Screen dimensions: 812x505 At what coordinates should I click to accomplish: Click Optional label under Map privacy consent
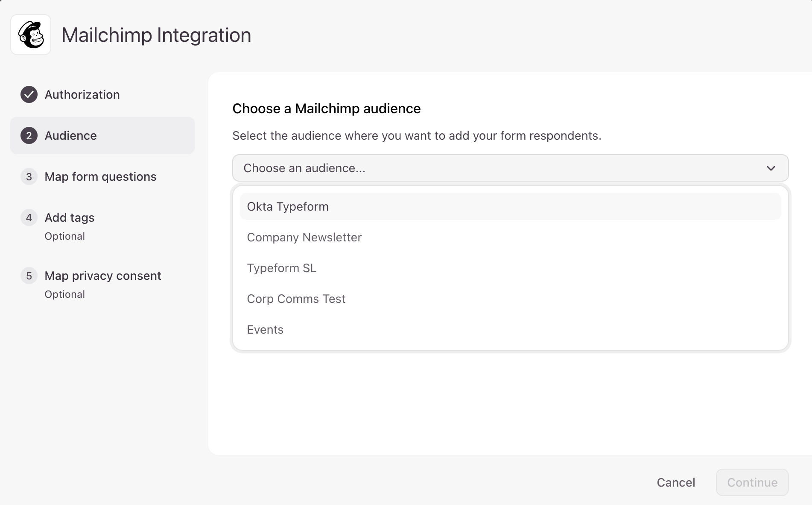click(x=64, y=294)
